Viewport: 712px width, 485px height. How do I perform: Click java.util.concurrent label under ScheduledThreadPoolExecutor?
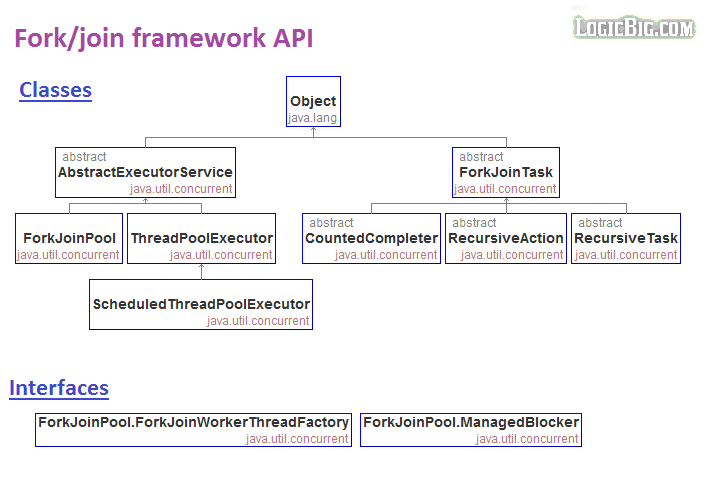click(258, 320)
